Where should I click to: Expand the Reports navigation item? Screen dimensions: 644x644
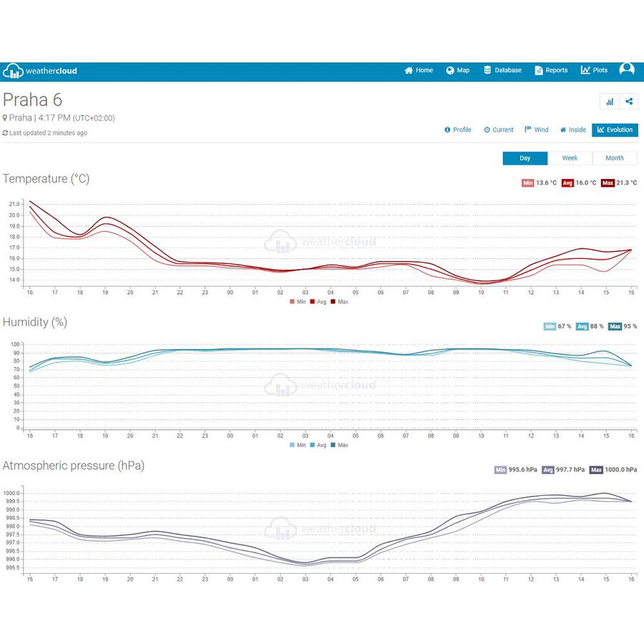pos(551,70)
